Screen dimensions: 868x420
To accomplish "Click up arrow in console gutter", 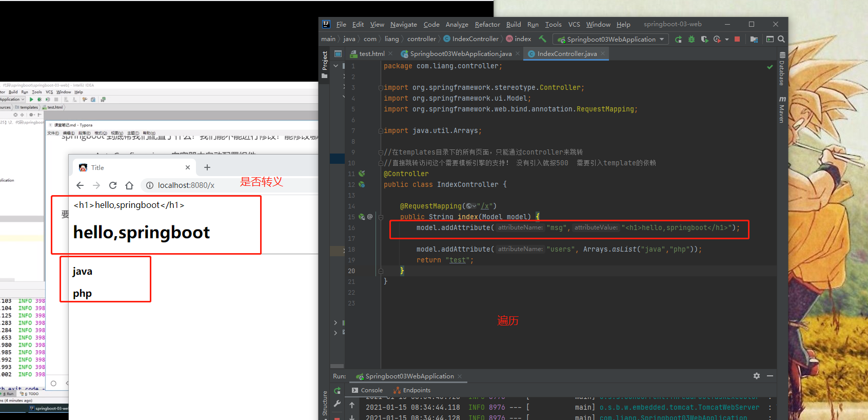I will point(352,405).
